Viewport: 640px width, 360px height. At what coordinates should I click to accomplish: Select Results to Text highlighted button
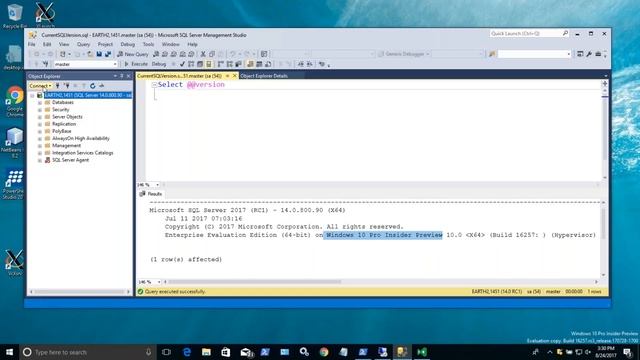coord(250,64)
